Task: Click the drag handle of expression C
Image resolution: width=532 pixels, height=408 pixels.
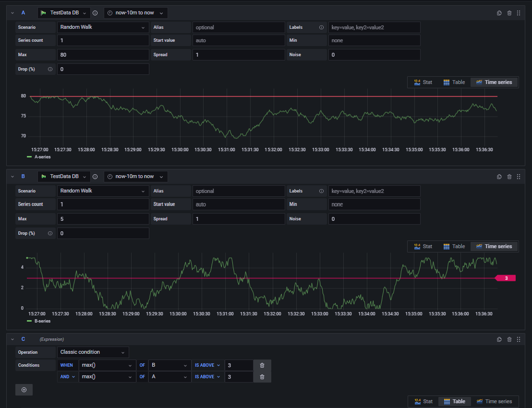Action: click(519, 339)
